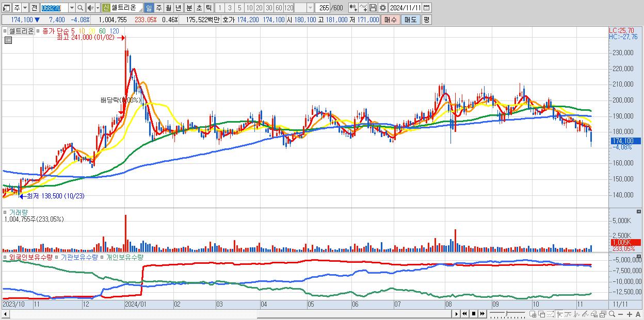
Task: Select the tick 틱 period toggle
Action: (208, 8)
